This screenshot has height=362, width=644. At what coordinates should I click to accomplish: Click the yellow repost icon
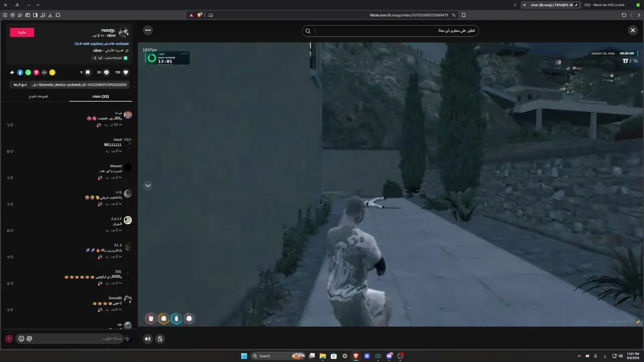click(x=52, y=72)
